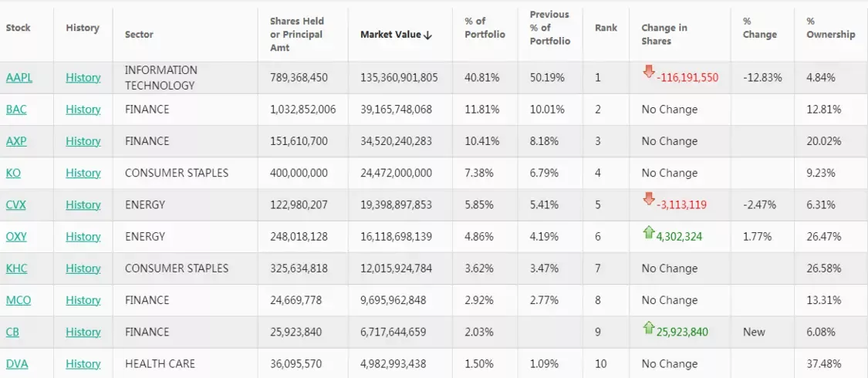The height and width of the screenshot is (378, 868).
Task: Open History for AXP
Action: click(x=83, y=141)
